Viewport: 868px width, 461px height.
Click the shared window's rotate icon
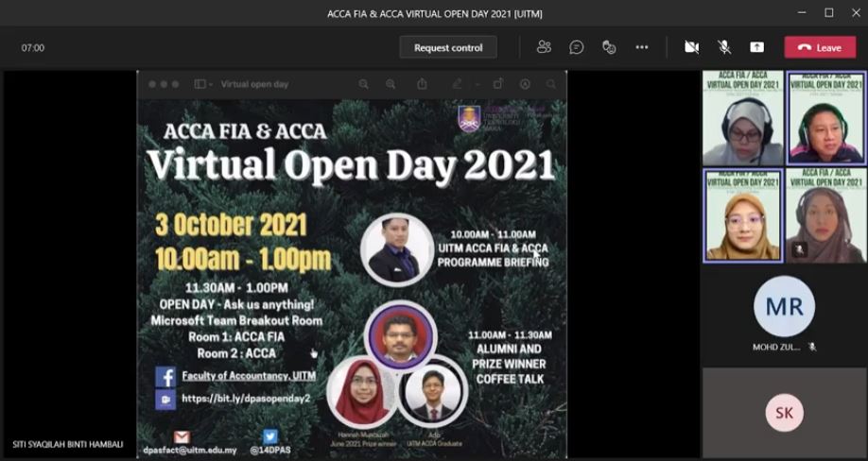click(497, 84)
